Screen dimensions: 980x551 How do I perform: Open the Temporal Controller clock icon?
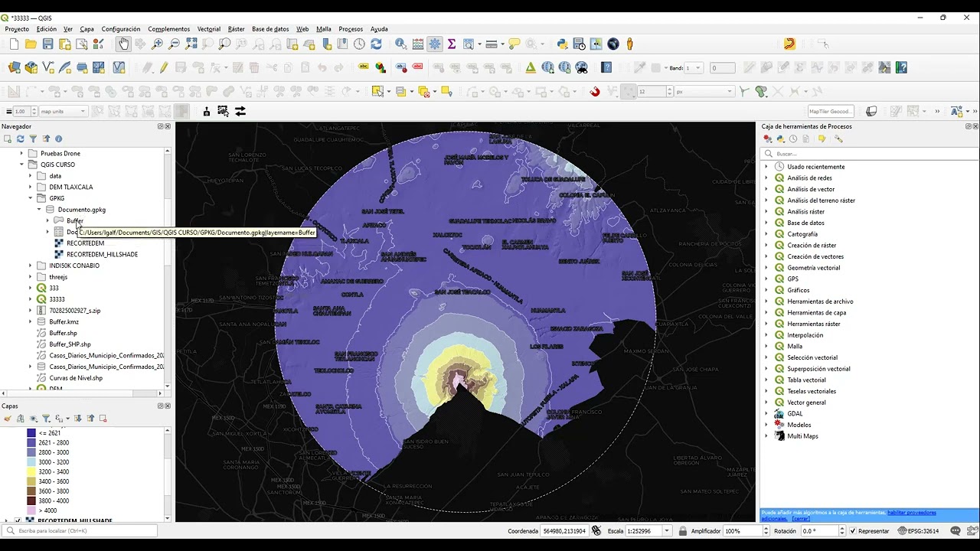pyautogui.click(x=359, y=44)
